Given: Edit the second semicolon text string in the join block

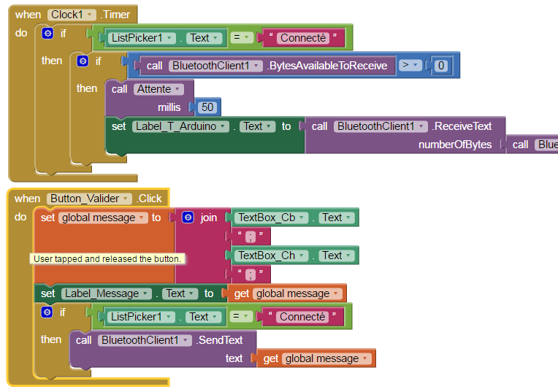Looking at the screenshot, I should [x=251, y=274].
